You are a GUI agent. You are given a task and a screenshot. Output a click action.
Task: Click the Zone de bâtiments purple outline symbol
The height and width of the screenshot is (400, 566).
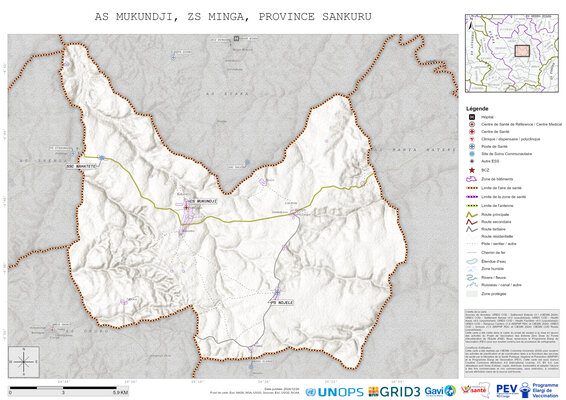(471, 179)
